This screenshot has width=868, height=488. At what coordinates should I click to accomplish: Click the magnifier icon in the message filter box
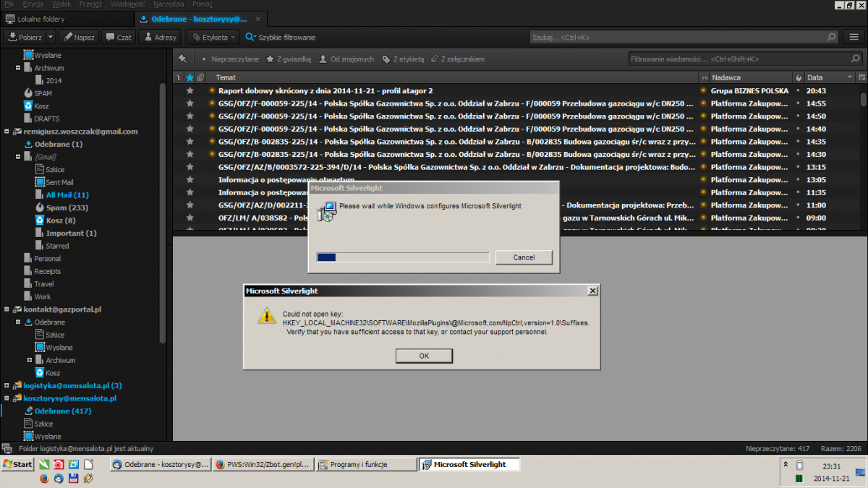tap(855, 59)
